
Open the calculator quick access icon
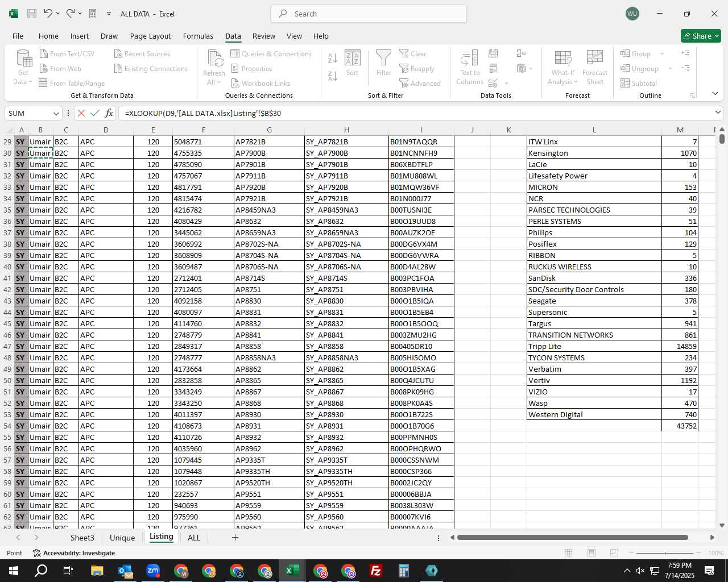[x=93, y=14]
